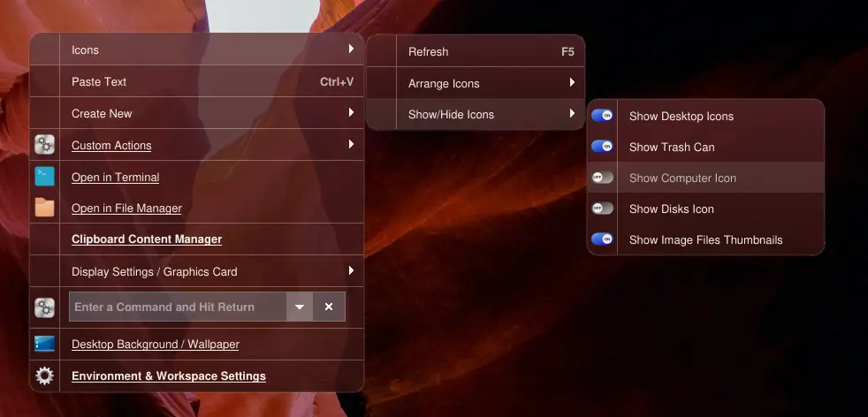Click the folder icon beside Open in File Manager
The image size is (868, 417).
pos(44,208)
